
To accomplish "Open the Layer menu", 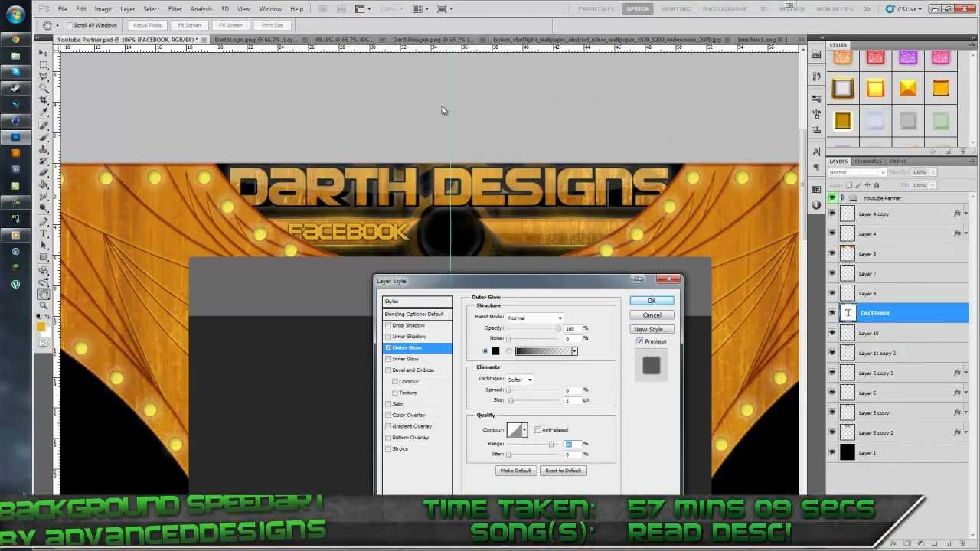I will click(x=127, y=9).
